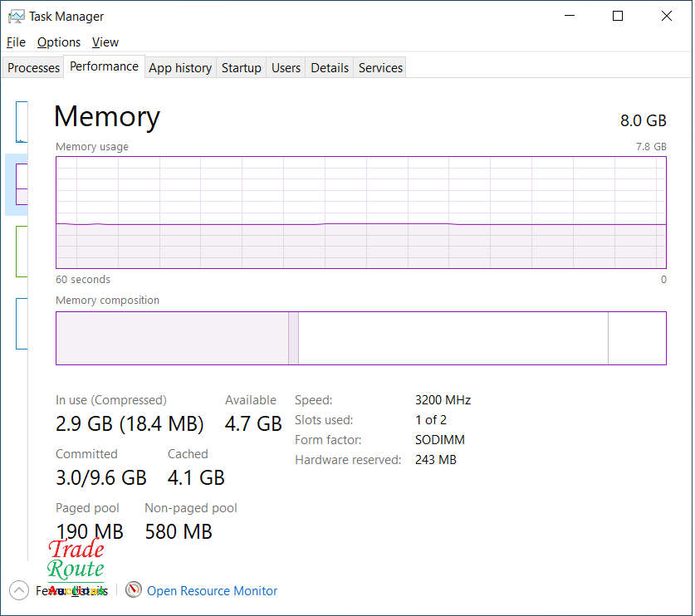Click the Memory usage graph

pyautogui.click(x=360, y=212)
